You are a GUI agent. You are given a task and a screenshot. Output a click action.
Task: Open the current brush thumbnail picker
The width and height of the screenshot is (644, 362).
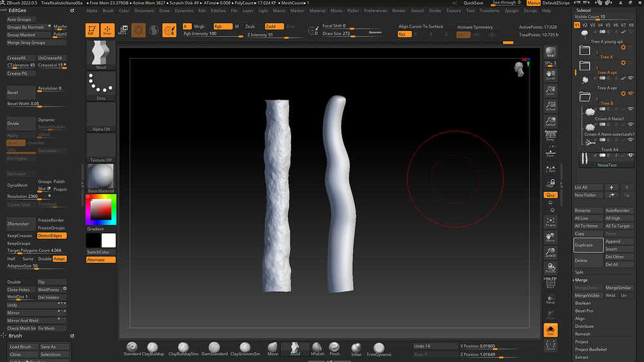click(x=101, y=55)
